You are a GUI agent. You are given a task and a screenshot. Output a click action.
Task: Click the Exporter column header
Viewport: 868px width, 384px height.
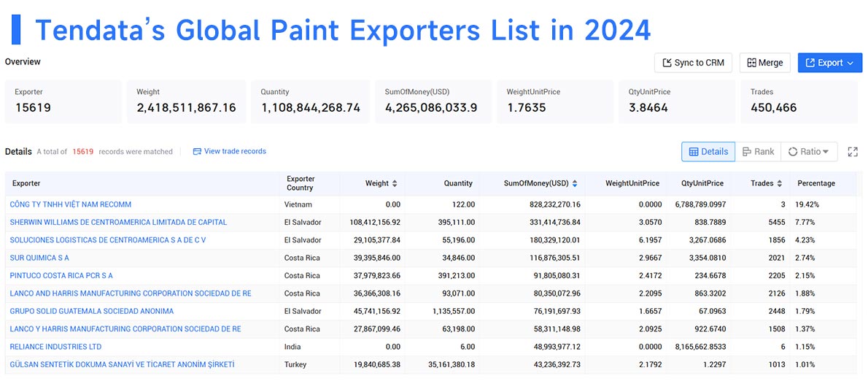26,183
